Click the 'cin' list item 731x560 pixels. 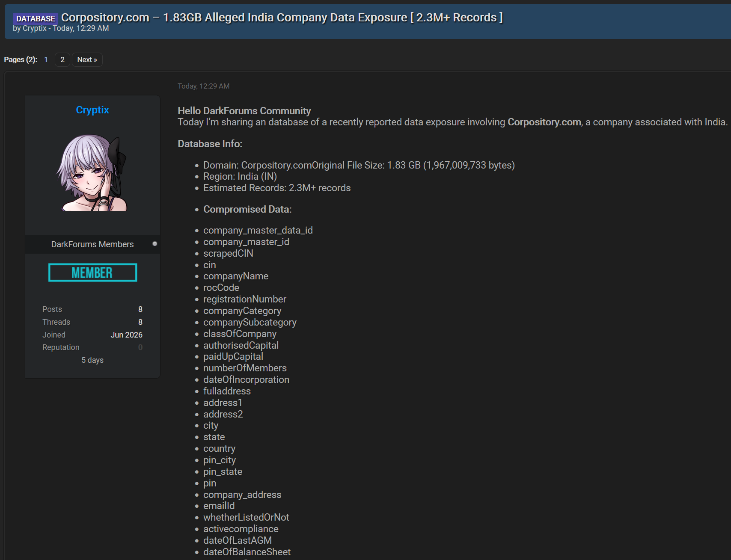(210, 265)
